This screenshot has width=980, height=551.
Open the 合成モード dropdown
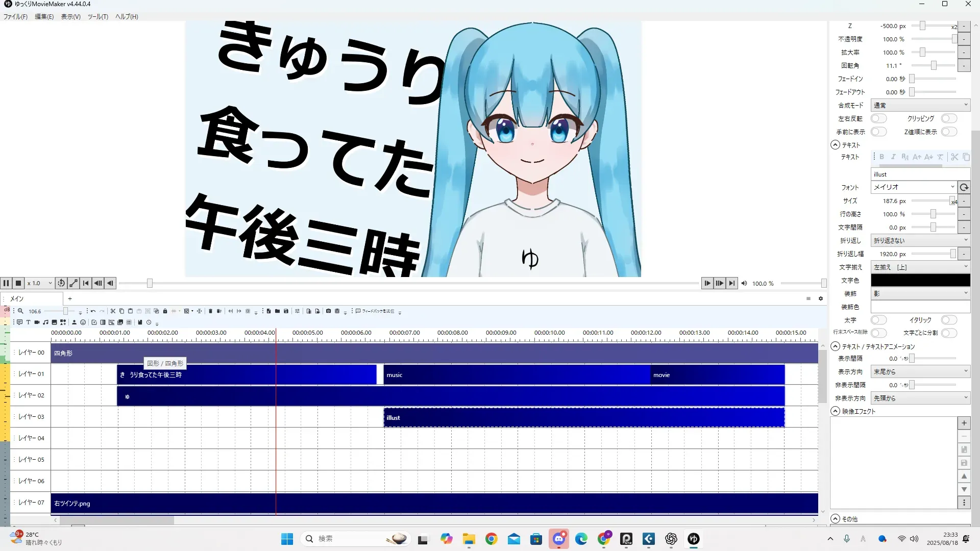(920, 105)
